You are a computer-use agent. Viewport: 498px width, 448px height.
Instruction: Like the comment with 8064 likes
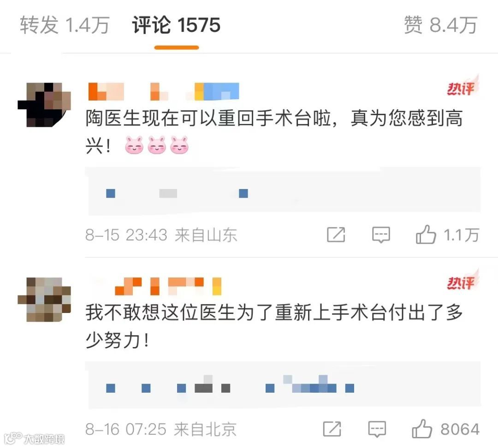[445, 429]
